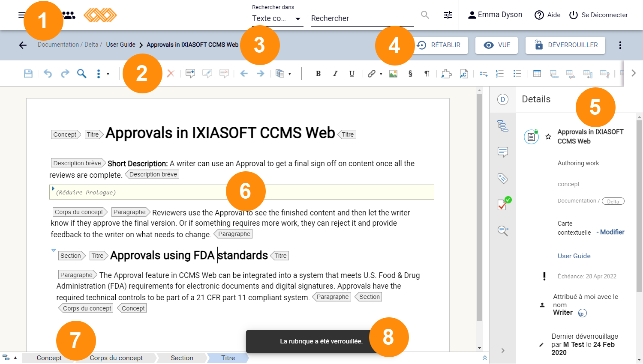The image size is (643, 364).
Task: Toggle italic formatting
Action: click(x=335, y=74)
